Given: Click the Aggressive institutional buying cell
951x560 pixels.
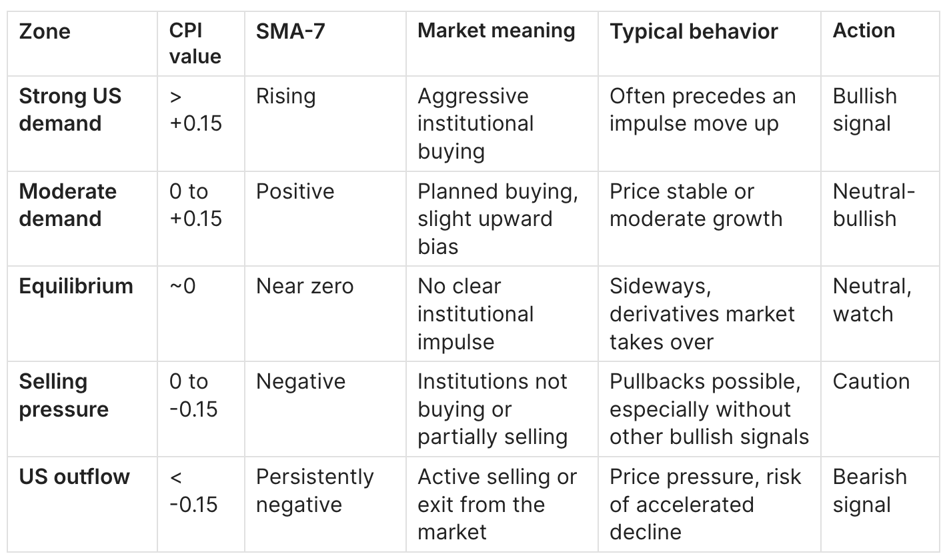Looking at the screenshot, I should coord(475,123).
